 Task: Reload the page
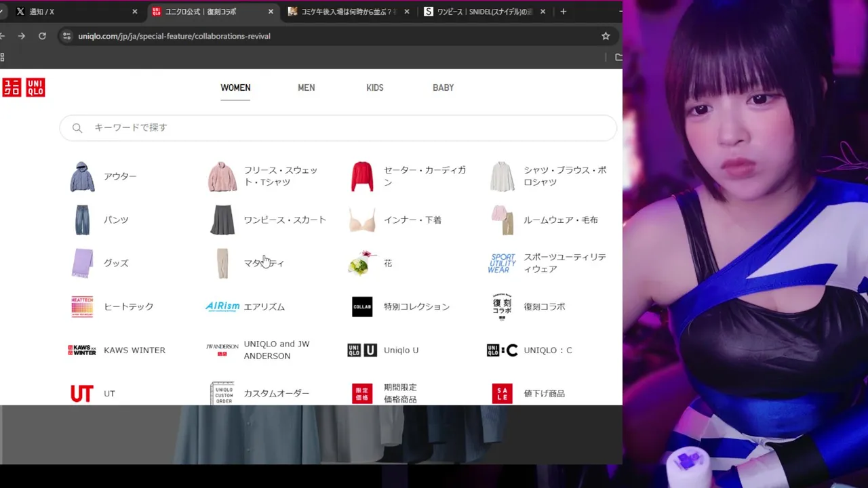click(42, 36)
